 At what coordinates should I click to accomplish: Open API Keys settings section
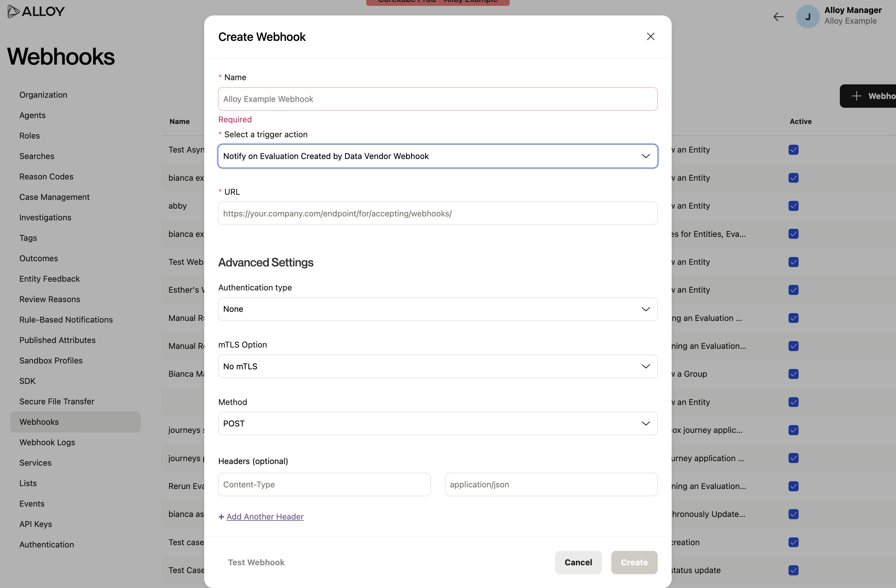tap(36, 524)
